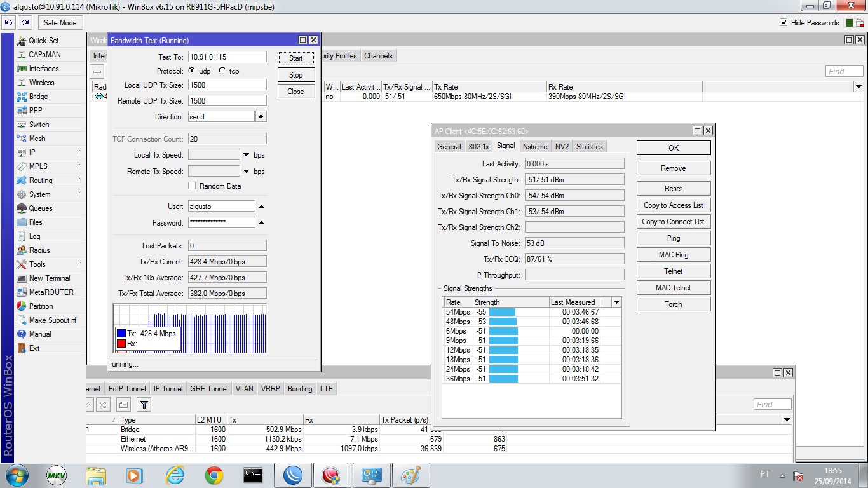Launch Google Chrome from the taskbar
Image resolution: width=868 pixels, height=488 pixels.
(214, 475)
